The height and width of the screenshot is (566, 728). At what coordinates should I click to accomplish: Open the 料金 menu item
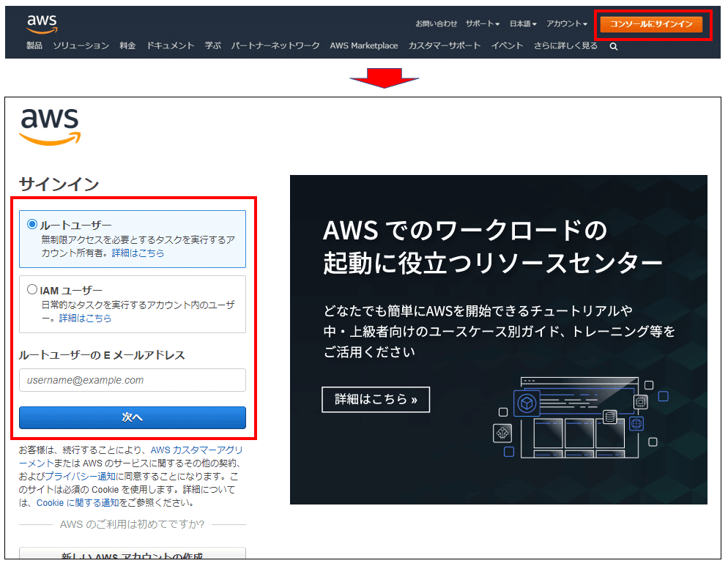tap(127, 45)
